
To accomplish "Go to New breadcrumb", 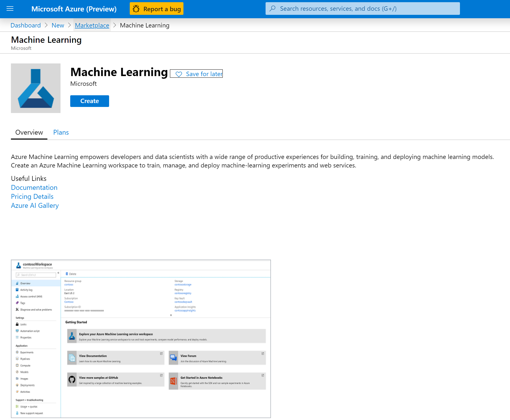I will (58, 25).
